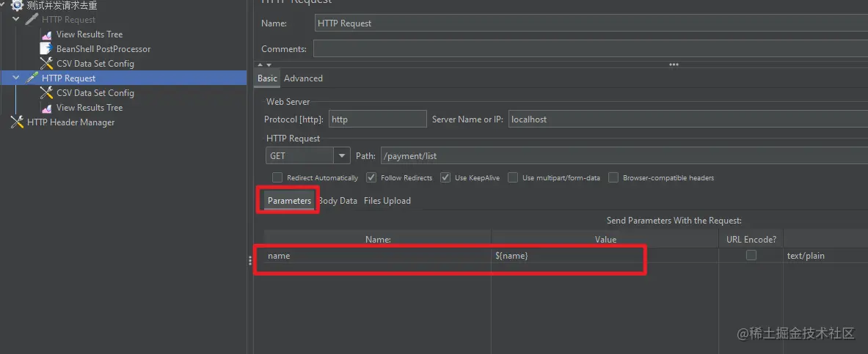Screen dimensions: 868x354
Task: Open the Files Upload tab
Action: click(x=387, y=201)
